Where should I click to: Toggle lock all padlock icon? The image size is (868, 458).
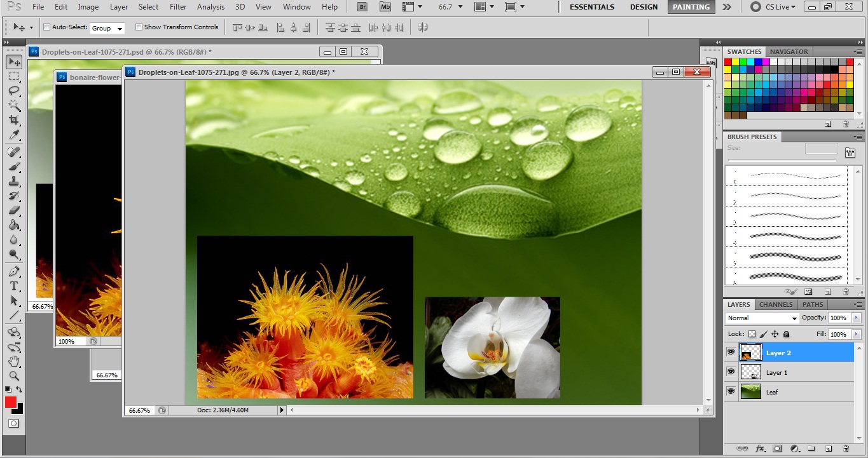click(786, 334)
